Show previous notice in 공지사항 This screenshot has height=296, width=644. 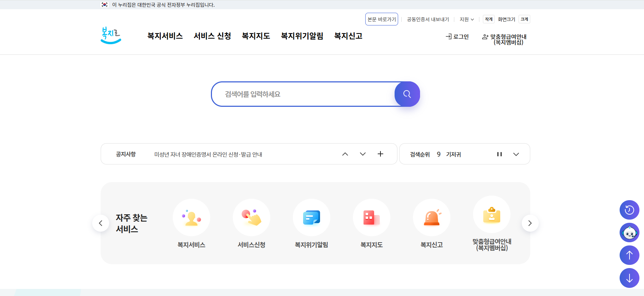pyautogui.click(x=345, y=154)
